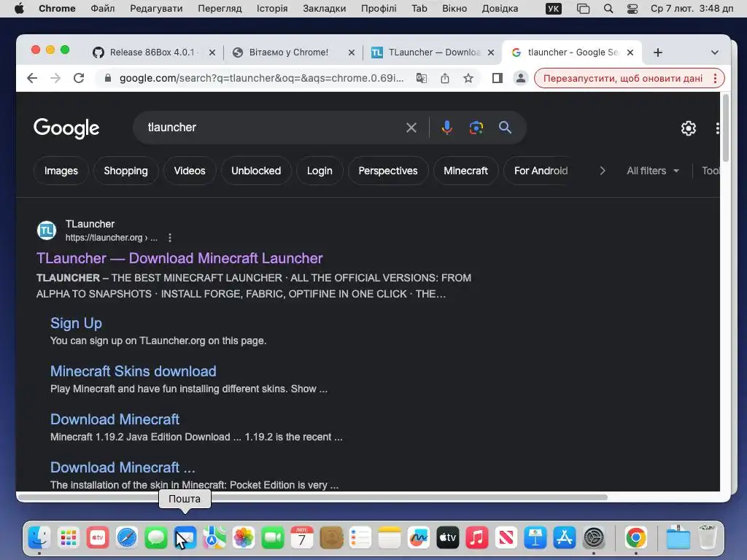Reload the Google search page
The width and height of the screenshot is (747, 560).
(79, 78)
